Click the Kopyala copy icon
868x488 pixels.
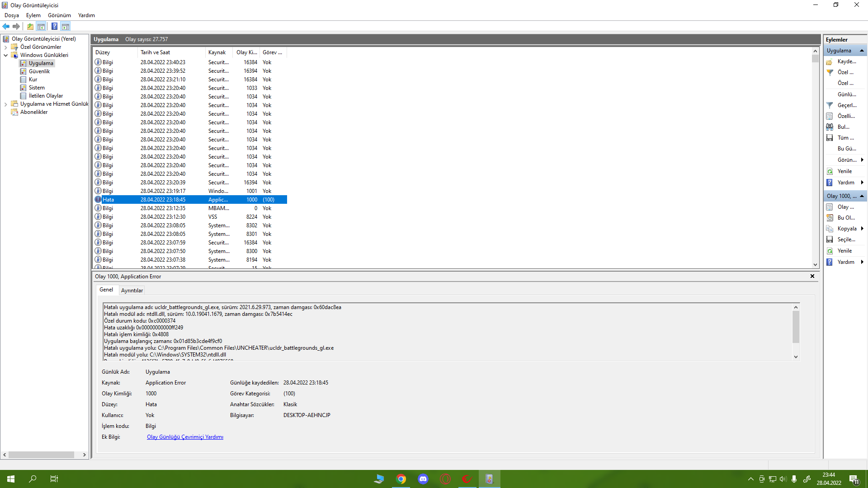pos(830,229)
